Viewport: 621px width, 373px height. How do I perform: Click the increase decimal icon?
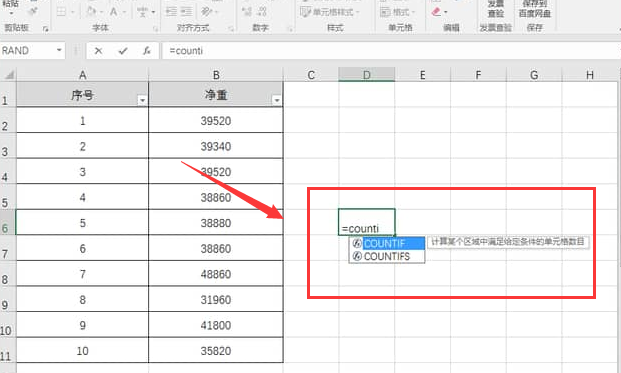pos(246,11)
